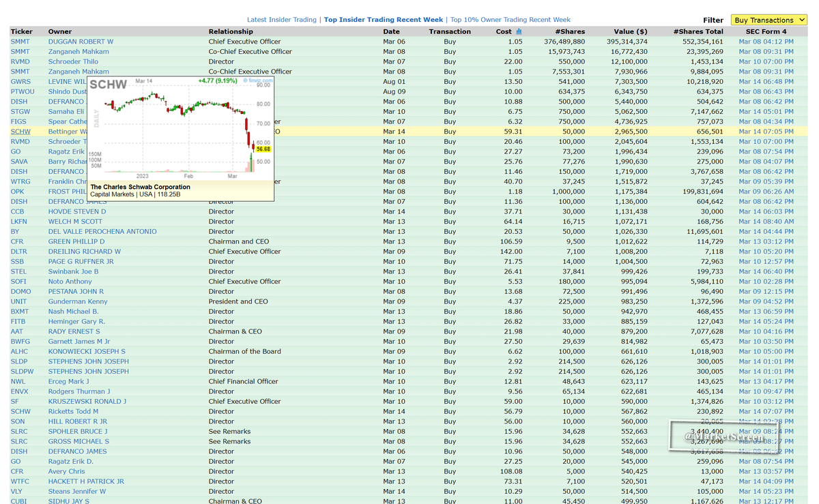Open the CUBI ticker link
Viewport: 819px width, 504px height.
(19, 501)
